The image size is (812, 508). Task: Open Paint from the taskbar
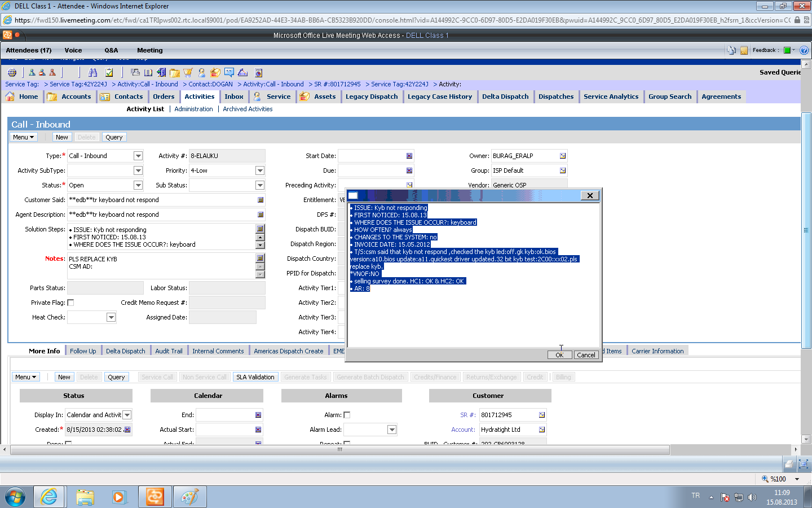[x=189, y=497]
